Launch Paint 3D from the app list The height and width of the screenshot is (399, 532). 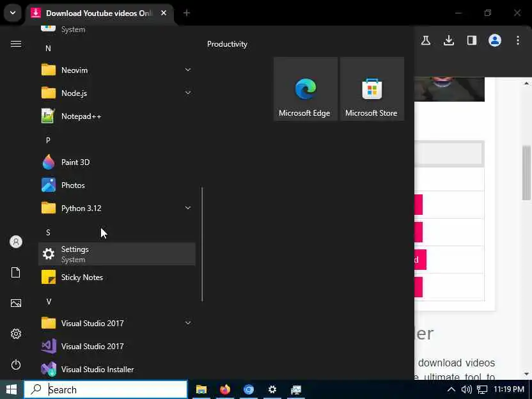click(117, 162)
